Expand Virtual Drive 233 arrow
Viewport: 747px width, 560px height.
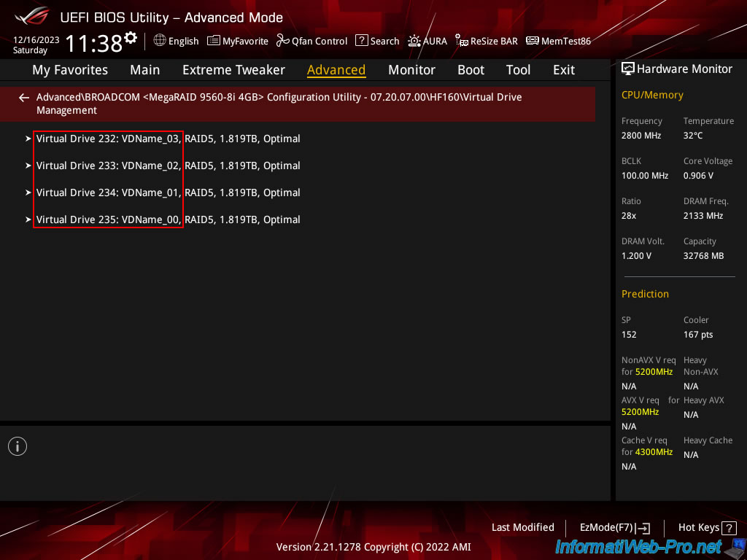click(28, 166)
